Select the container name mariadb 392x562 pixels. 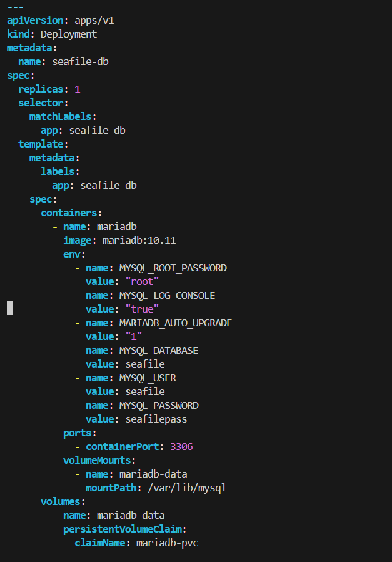(116, 226)
